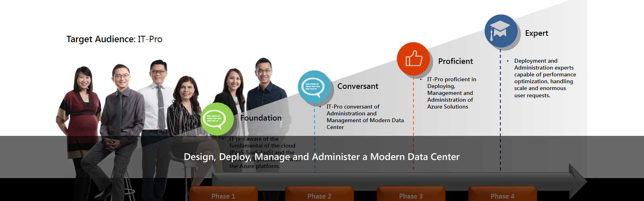
Task: Click the Target Audience: IT-Pro title
Action: (x=114, y=39)
